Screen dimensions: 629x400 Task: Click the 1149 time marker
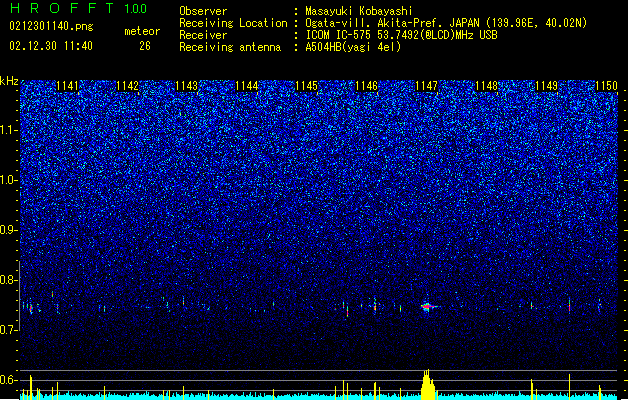click(546, 86)
